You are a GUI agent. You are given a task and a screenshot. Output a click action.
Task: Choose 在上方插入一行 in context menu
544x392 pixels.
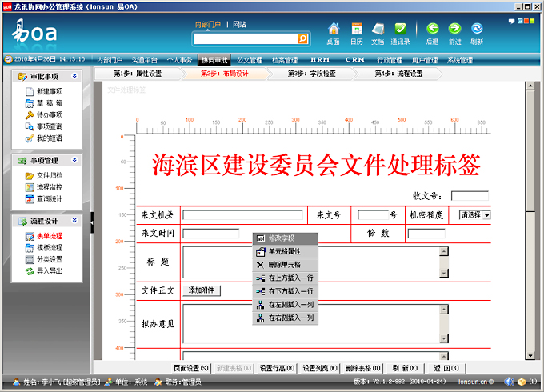pyautogui.click(x=285, y=278)
